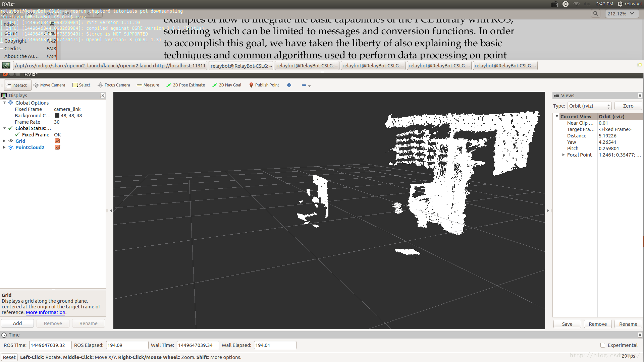Collapse the Current View node
This screenshot has height=362, width=644.
(x=557, y=116)
